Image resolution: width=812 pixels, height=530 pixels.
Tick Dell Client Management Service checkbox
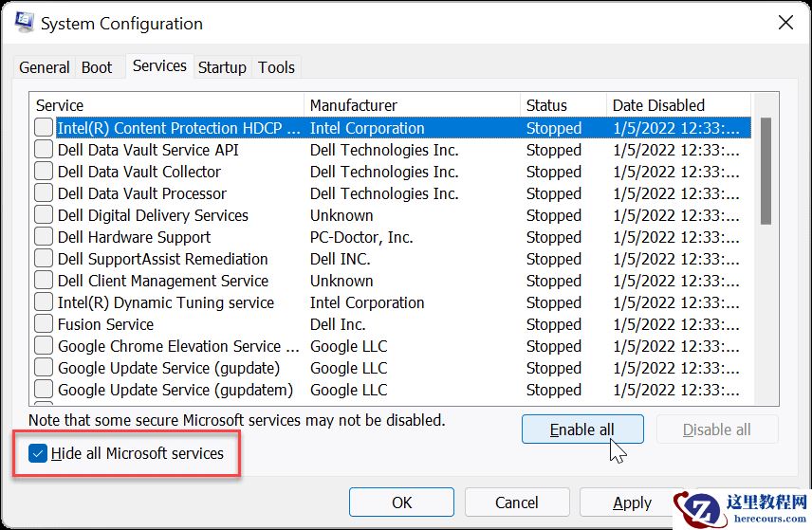44,280
